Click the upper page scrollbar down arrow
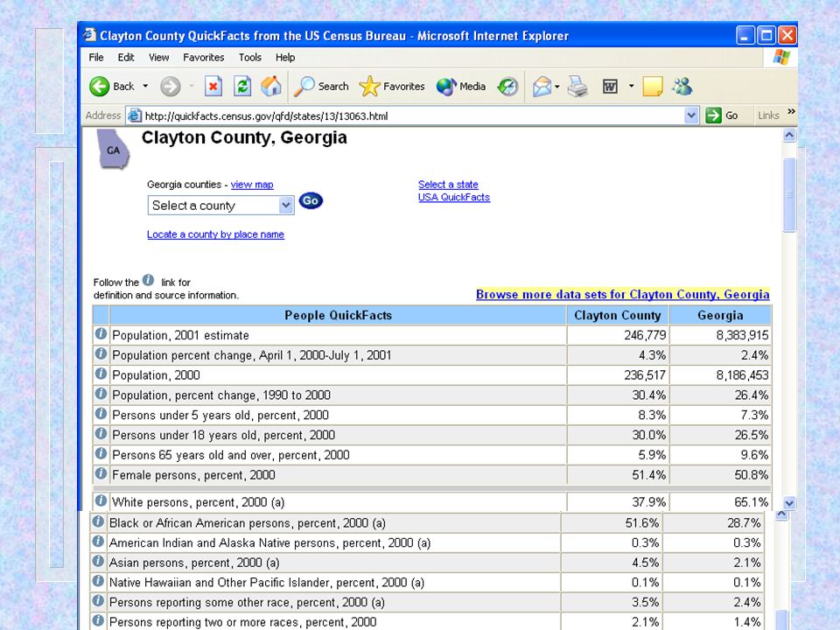Image resolution: width=840 pixels, height=630 pixels. [789, 503]
